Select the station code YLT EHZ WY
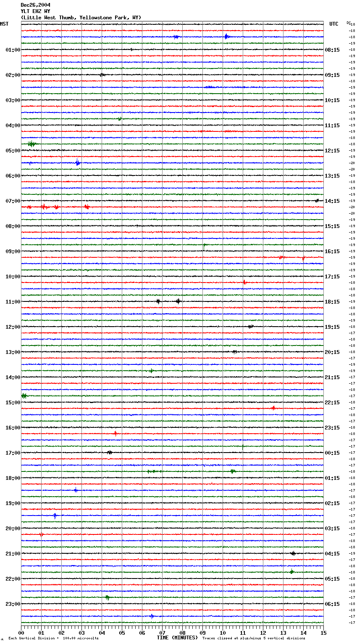 (36, 11)
